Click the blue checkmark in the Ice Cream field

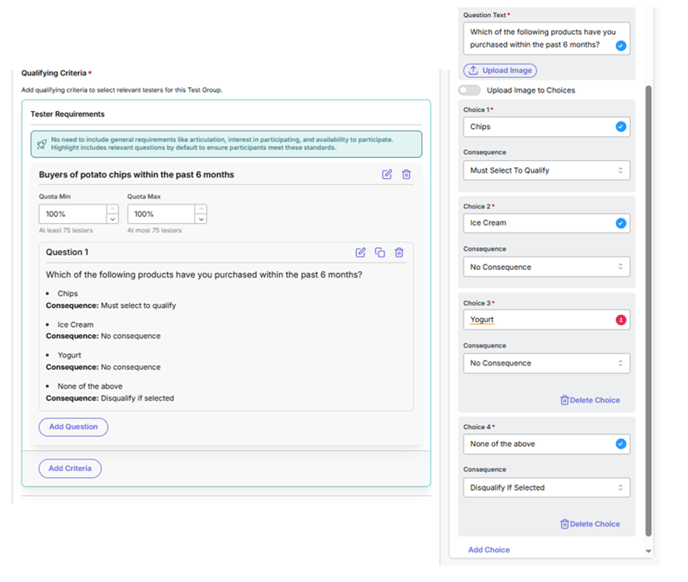coord(620,223)
